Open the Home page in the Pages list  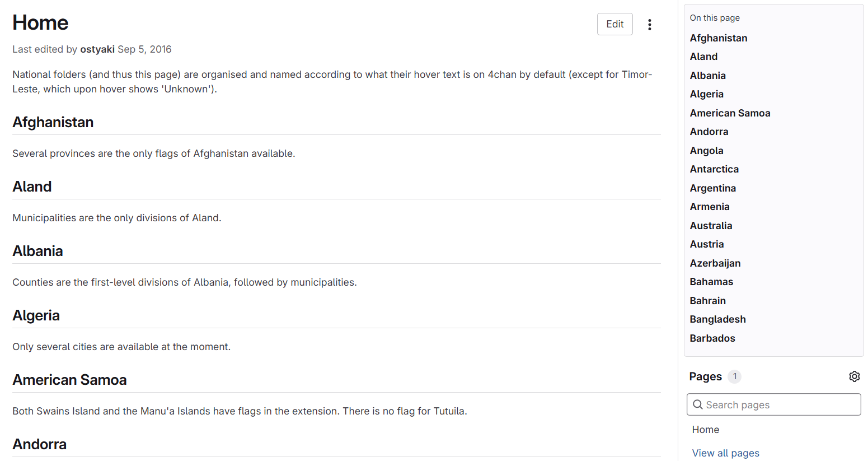click(705, 430)
